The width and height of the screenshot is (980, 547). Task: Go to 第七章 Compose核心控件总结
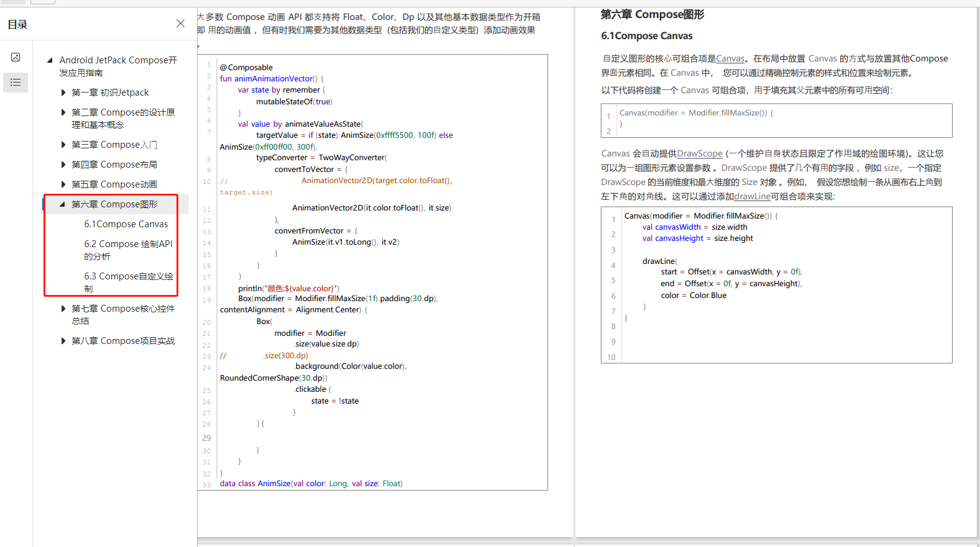pyautogui.click(x=123, y=315)
